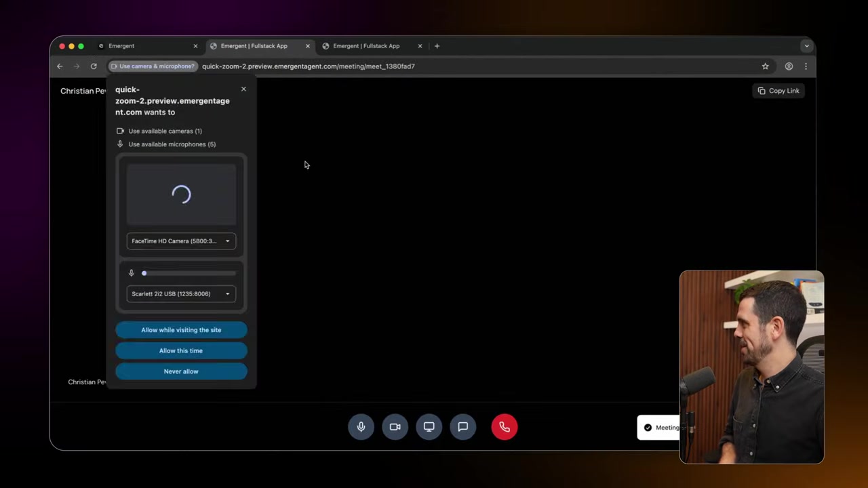Toggle the camera in meeting controls
The width and height of the screenshot is (868, 488).
395,427
